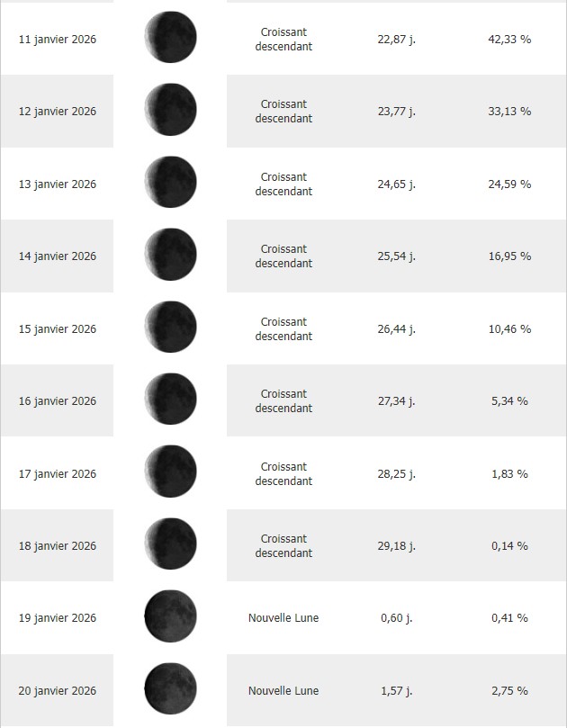Click the moon icon for 14 janvier 2026

click(x=170, y=255)
